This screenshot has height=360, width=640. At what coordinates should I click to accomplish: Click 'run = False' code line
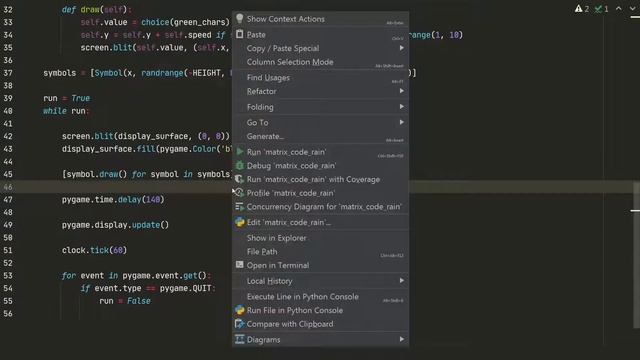pos(125,301)
